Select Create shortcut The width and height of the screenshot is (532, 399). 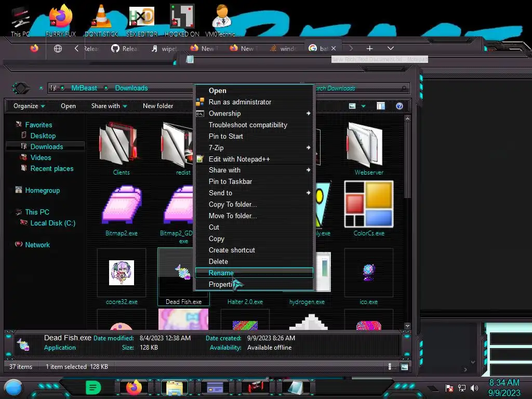[254, 250]
